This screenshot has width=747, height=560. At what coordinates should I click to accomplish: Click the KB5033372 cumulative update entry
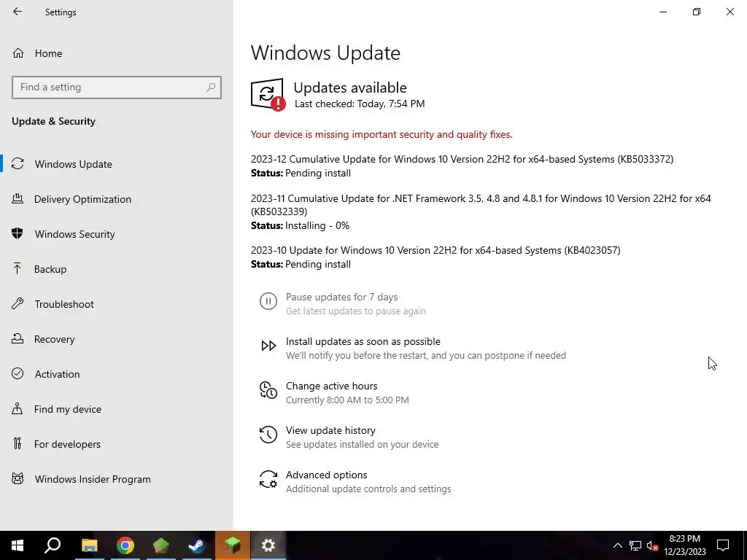coord(462,160)
